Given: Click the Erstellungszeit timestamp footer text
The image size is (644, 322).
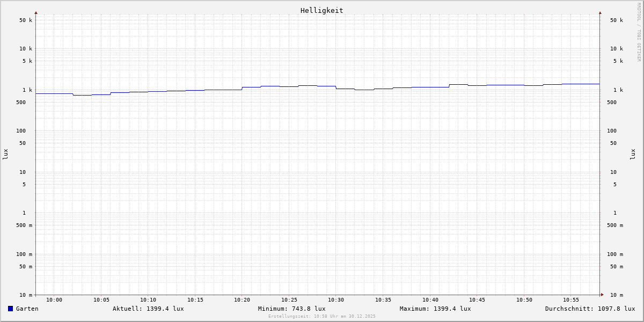Looking at the screenshot, I should click(x=322, y=317).
